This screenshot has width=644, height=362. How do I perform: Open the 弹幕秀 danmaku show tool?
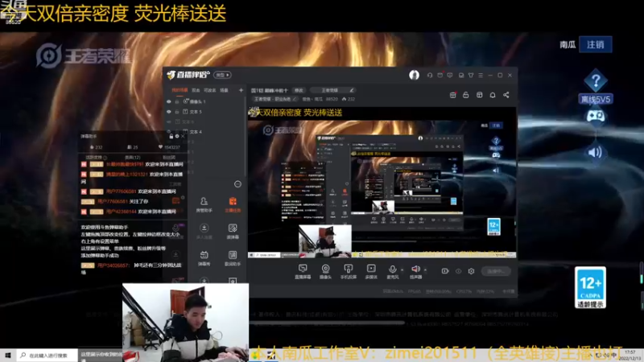click(x=204, y=258)
